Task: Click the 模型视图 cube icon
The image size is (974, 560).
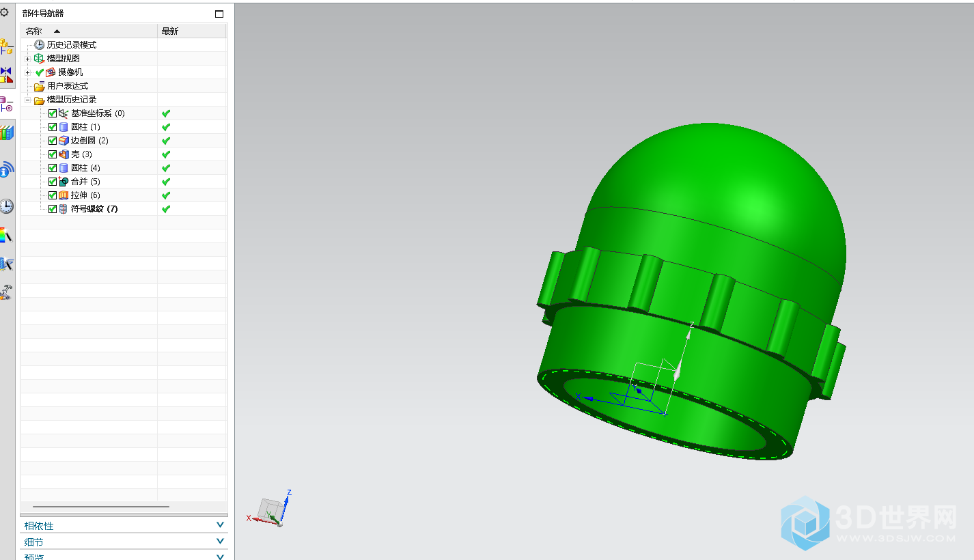Action: pyautogui.click(x=39, y=58)
